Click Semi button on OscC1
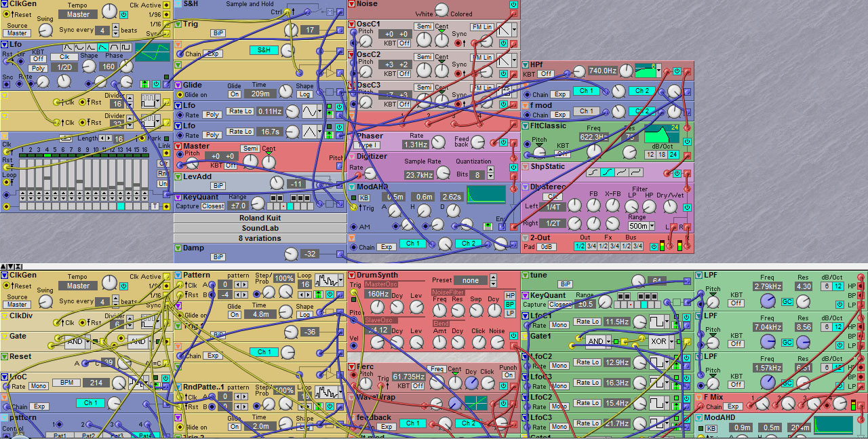This screenshot has width=868, height=439. (424, 26)
